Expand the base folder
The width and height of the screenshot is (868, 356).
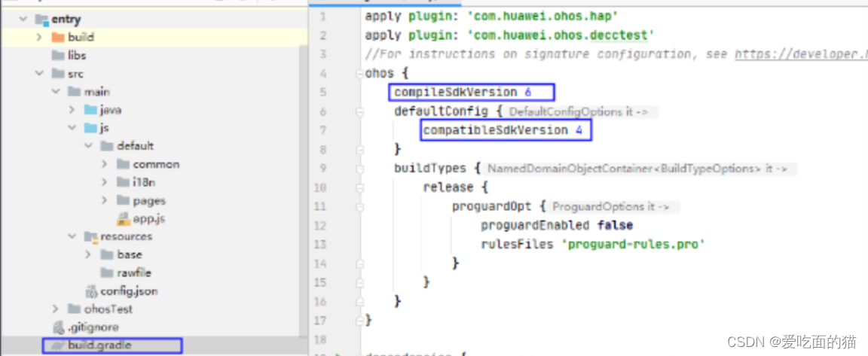point(88,254)
